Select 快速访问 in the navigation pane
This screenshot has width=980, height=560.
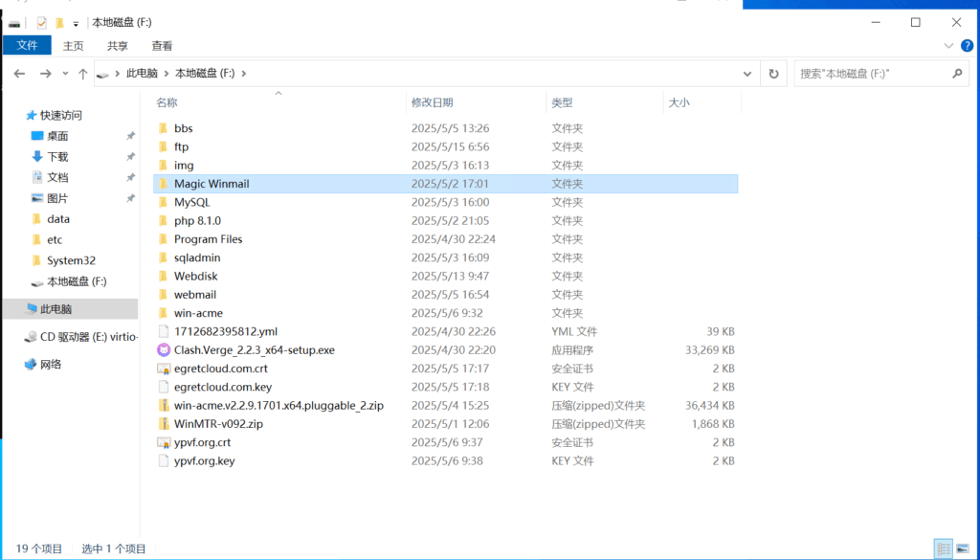tap(61, 116)
